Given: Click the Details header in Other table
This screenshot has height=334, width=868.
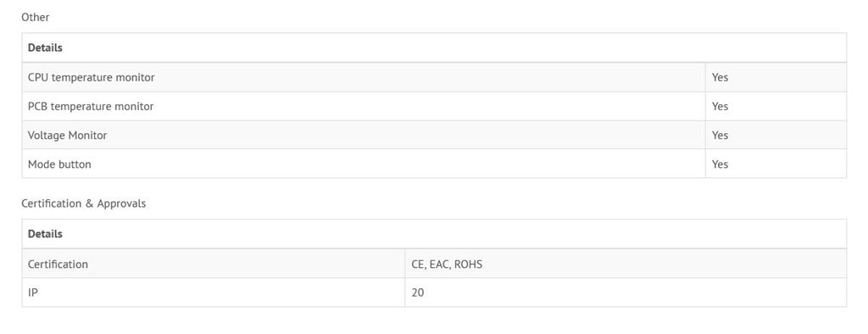Looking at the screenshot, I should click(46, 47).
